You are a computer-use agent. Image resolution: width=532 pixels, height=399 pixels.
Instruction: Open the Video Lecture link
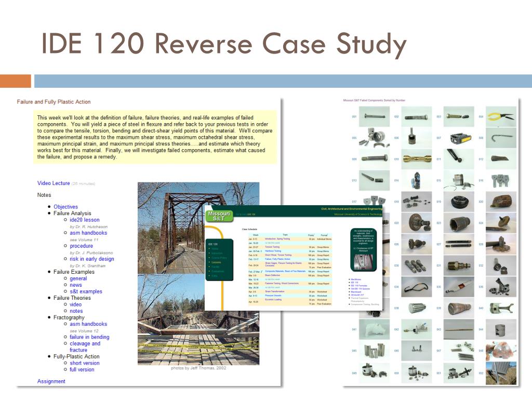click(54, 183)
